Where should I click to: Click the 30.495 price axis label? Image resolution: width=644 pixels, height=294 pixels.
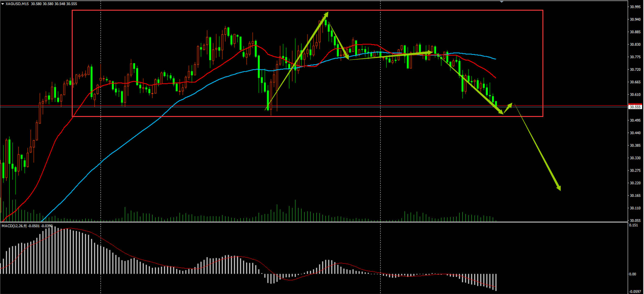coord(635,120)
